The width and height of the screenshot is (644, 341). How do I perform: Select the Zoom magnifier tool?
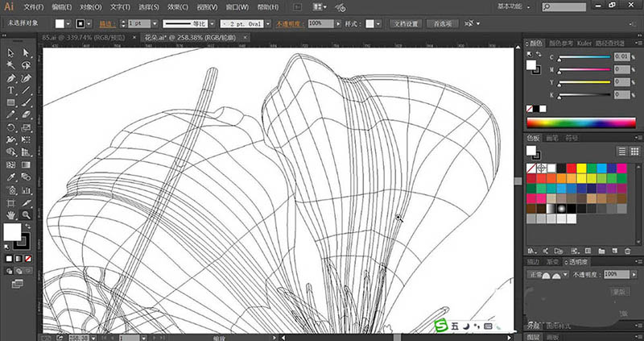click(x=26, y=214)
